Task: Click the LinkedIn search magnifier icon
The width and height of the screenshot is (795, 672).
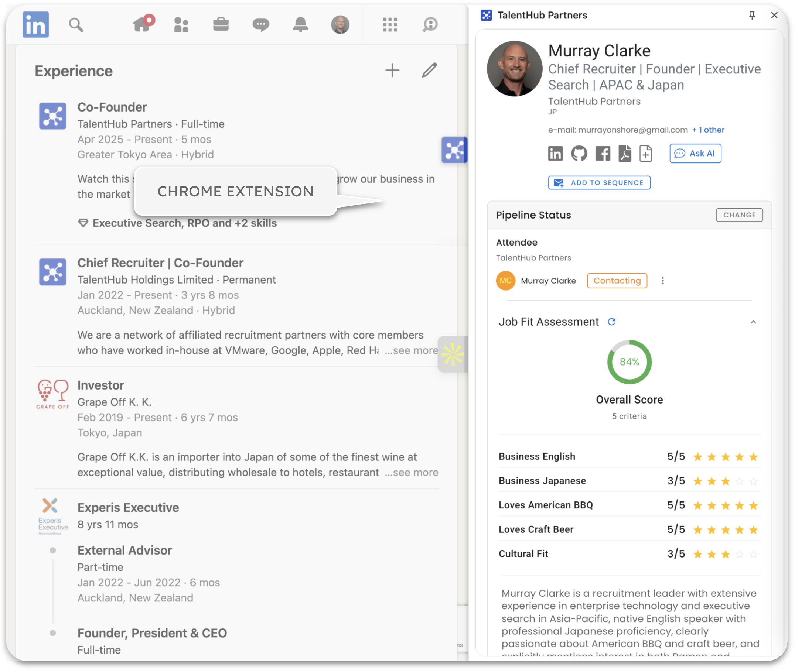Action: coord(76,25)
